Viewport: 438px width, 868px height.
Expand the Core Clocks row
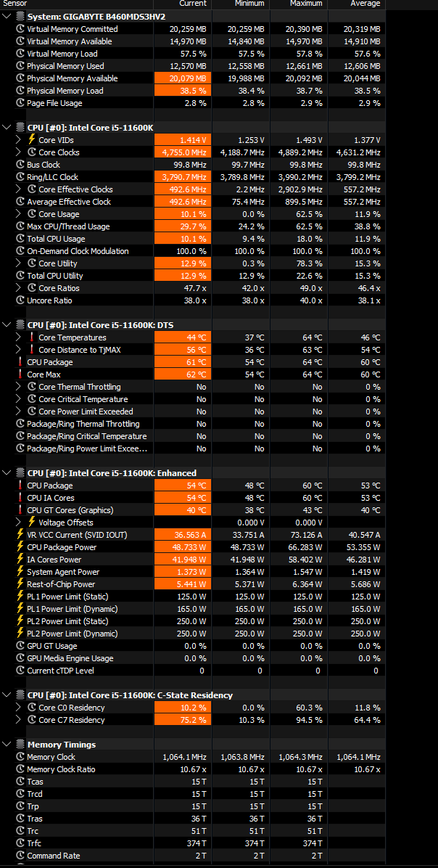click(x=19, y=152)
